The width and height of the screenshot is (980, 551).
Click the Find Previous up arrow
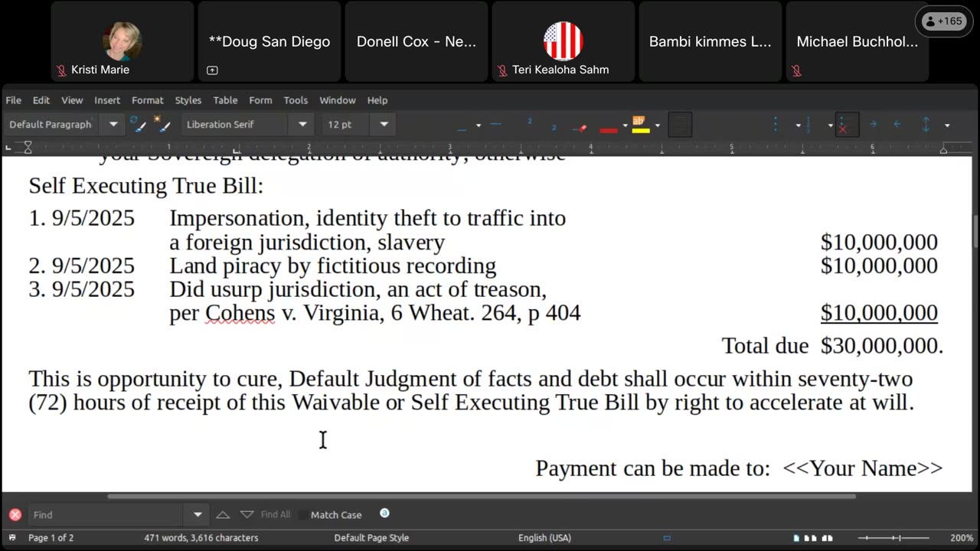[x=223, y=514]
